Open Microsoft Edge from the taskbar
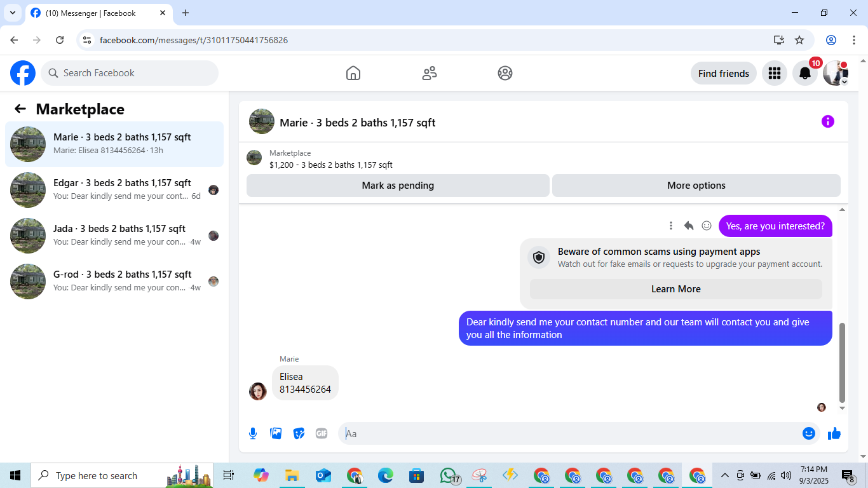 click(x=386, y=475)
